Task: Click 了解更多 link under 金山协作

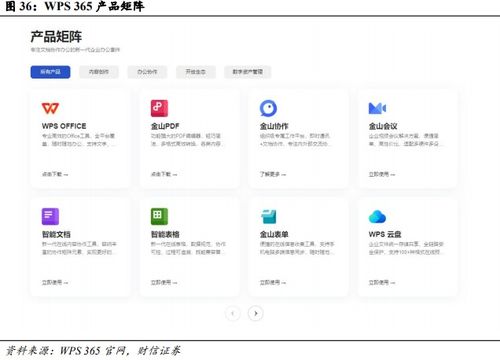Action: click(273, 174)
